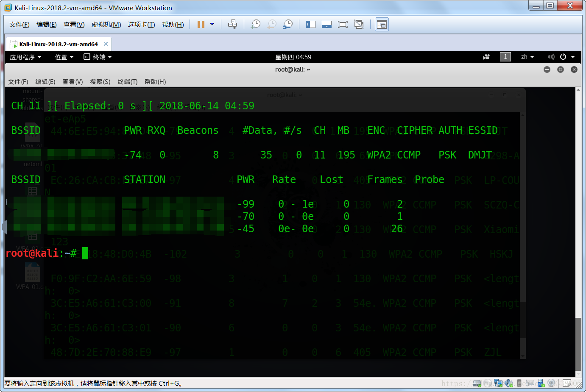Click the message log note icon in status bar

pos(567,383)
